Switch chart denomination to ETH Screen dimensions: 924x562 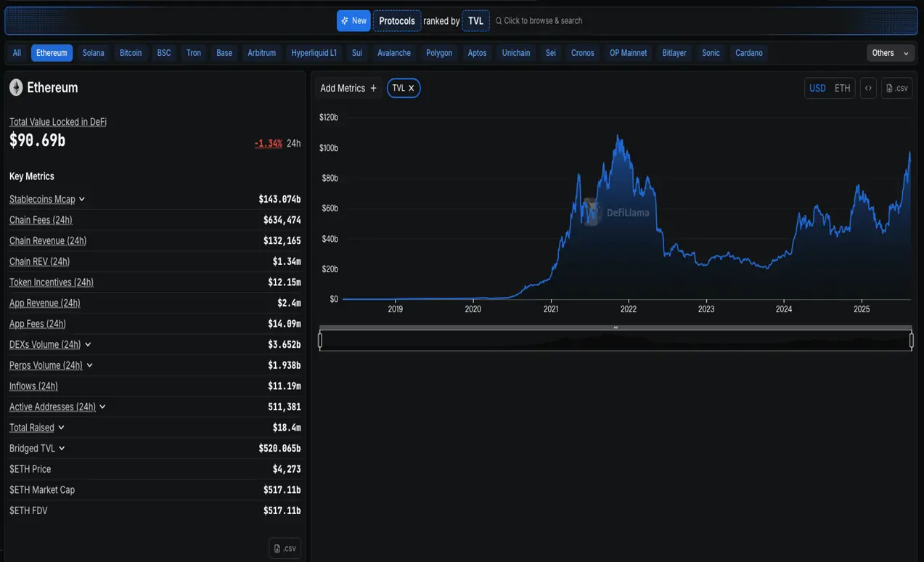tap(842, 88)
